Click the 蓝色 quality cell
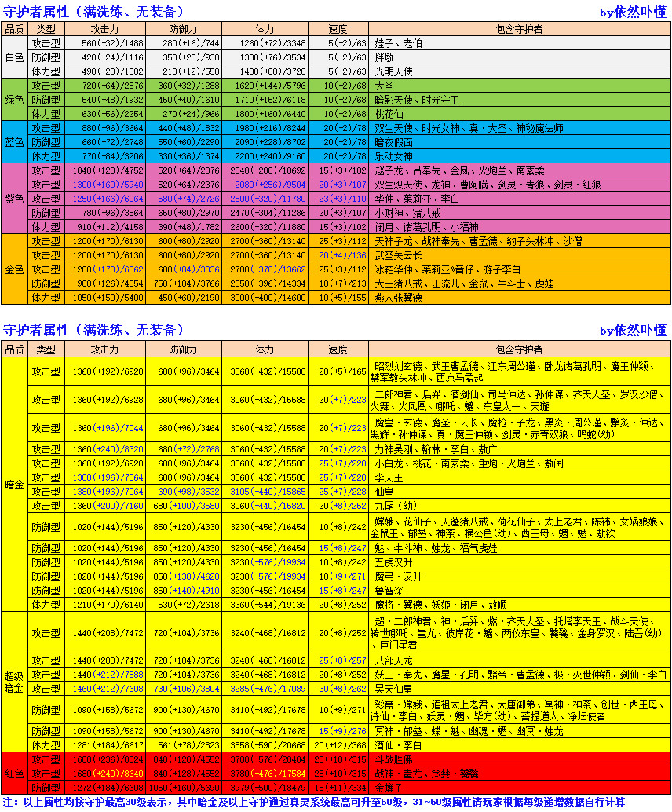The height and width of the screenshot is (812, 672). 14,142
